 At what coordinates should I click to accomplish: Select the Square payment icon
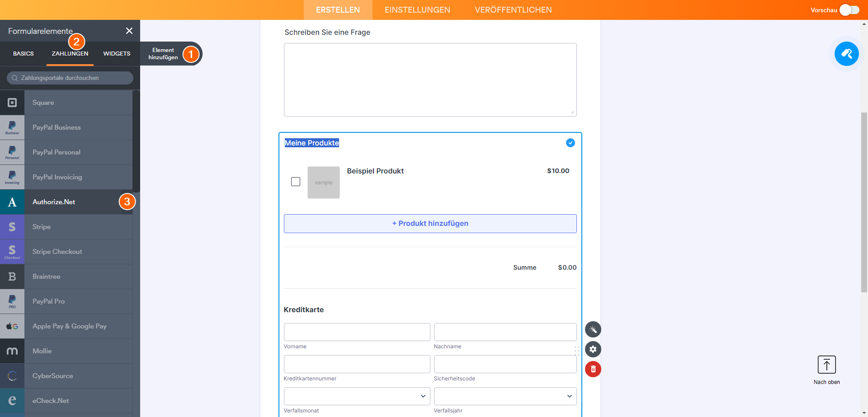(x=12, y=103)
